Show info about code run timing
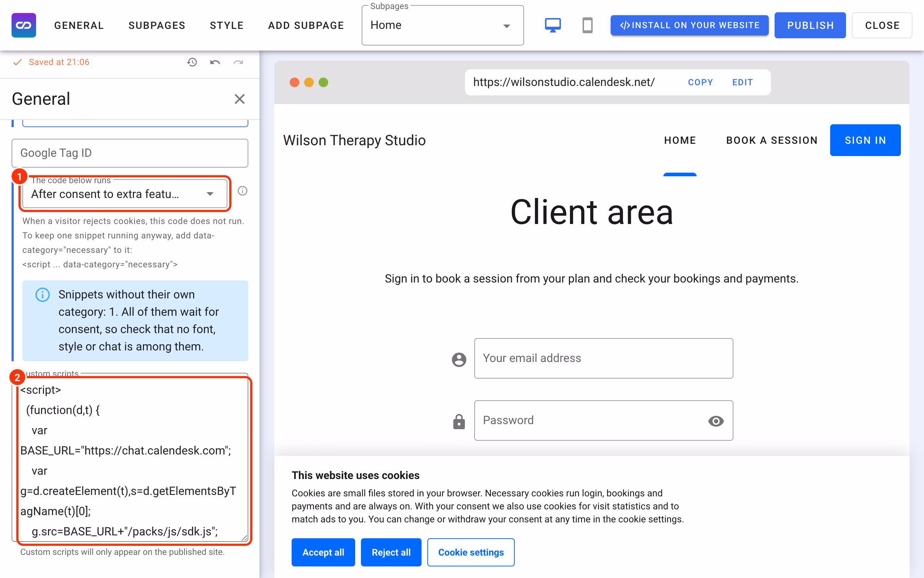The width and height of the screenshot is (924, 578). 243,191
